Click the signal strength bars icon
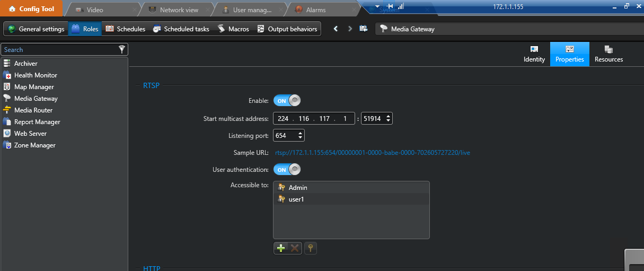 [x=401, y=6]
